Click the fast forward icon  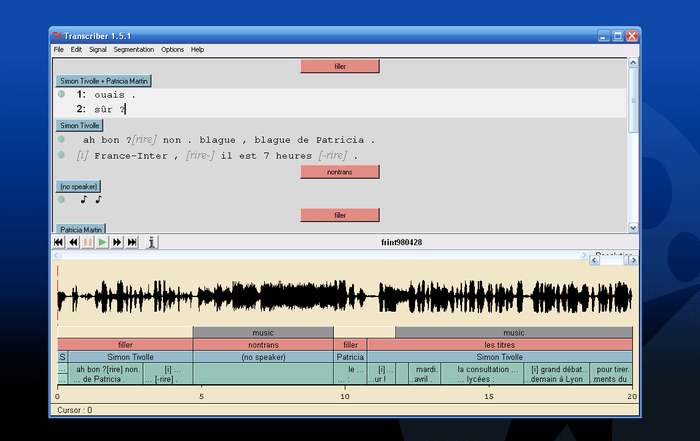(x=117, y=242)
